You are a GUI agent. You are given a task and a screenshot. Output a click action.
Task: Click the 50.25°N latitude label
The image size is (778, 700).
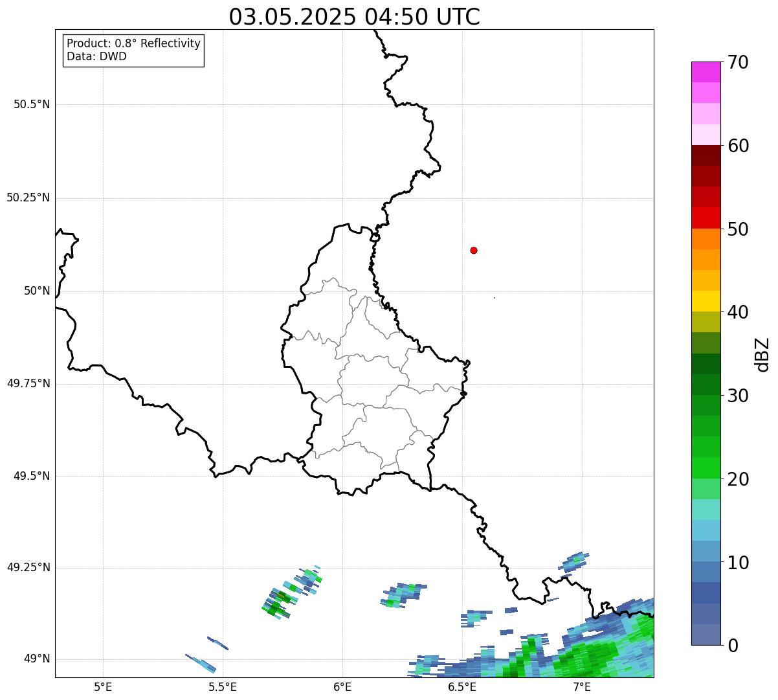tap(28, 198)
